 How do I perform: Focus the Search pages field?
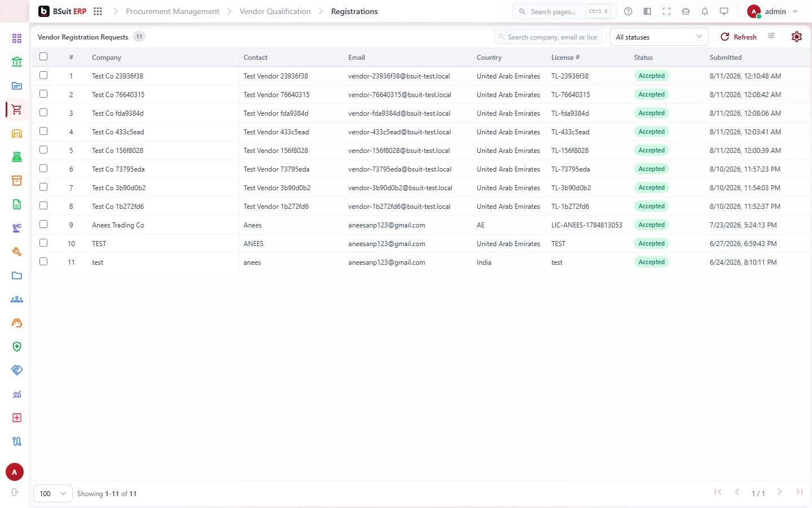coord(564,11)
